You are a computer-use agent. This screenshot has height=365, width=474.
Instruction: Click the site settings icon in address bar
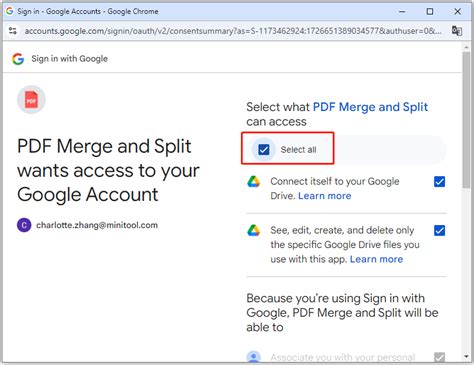[13, 31]
